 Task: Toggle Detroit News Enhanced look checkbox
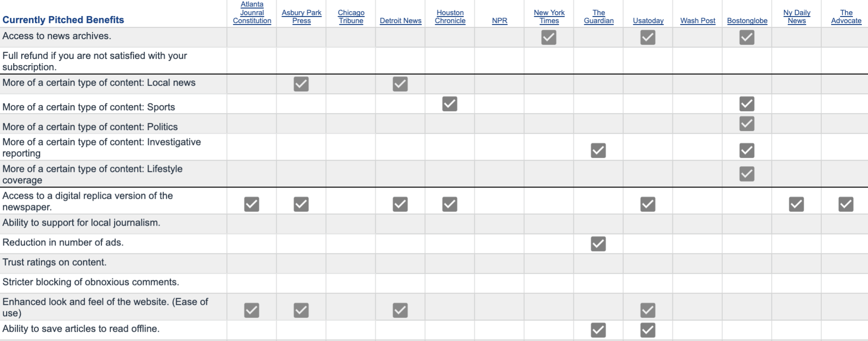pos(400,310)
